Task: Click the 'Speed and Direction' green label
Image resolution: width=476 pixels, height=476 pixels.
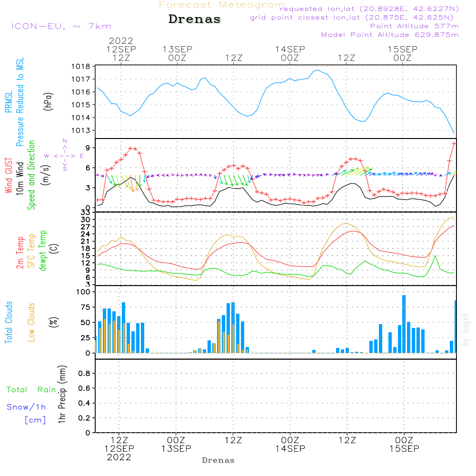Action: (x=31, y=175)
